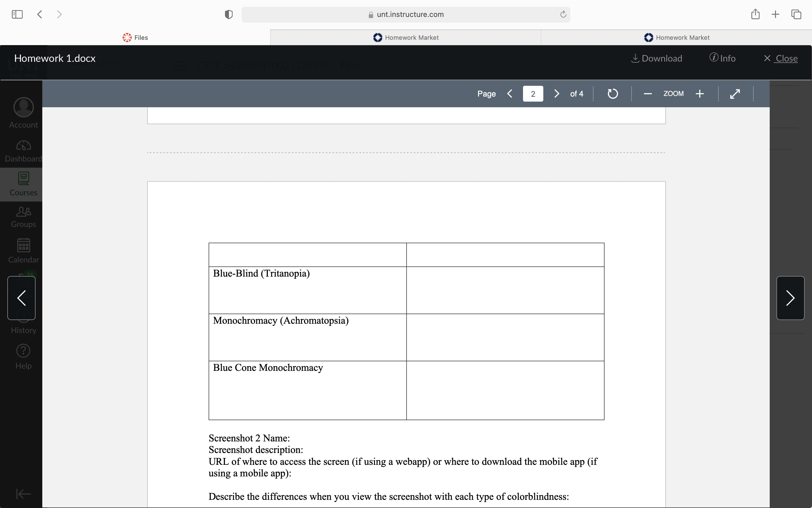The height and width of the screenshot is (508, 812).
Task: Open the Canvas Dashboard
Action: (x=23, y=151)
